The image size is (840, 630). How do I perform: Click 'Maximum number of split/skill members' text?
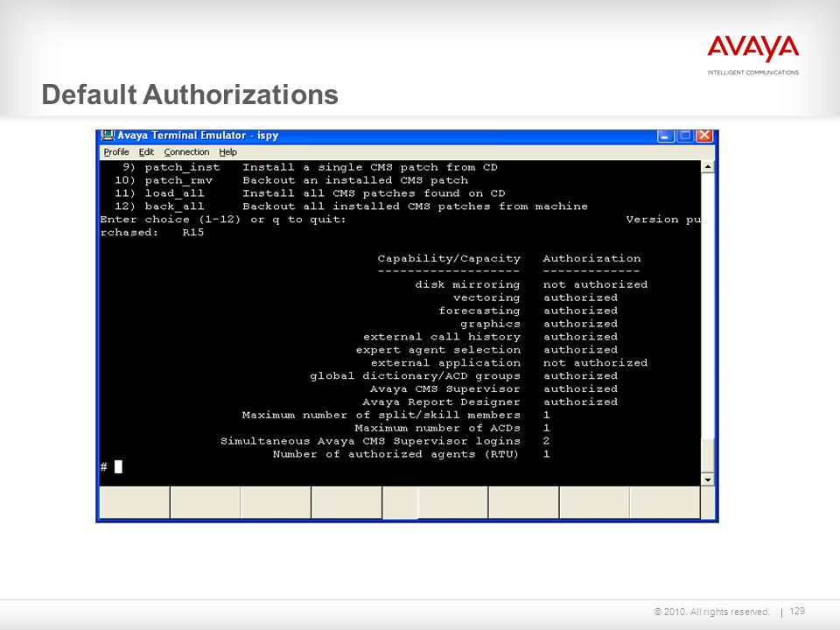click(381, 415)
